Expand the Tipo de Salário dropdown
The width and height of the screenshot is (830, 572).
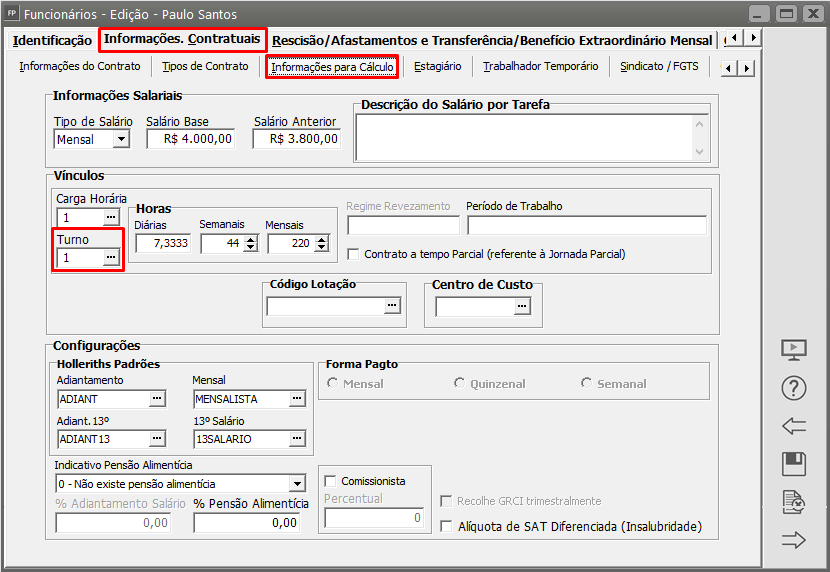tap(121, 140)
